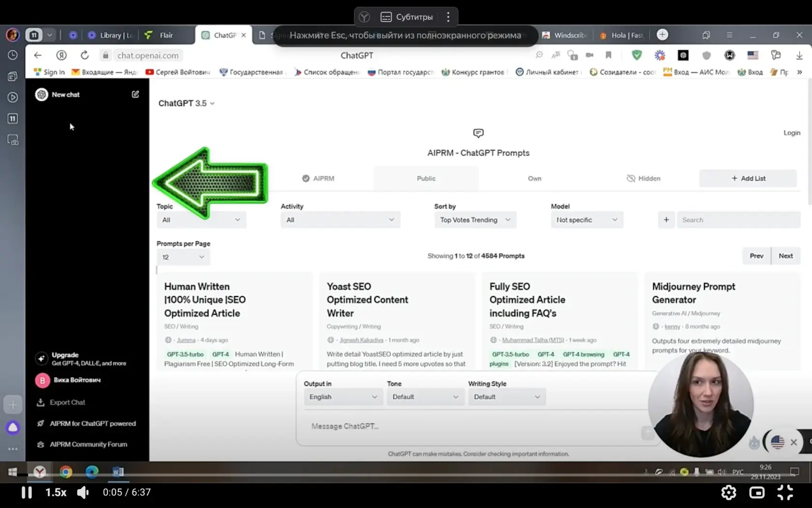Open Microsoft Edge from the taskbar
Viewport: 812px width, 508px height.
click(92, 472)
